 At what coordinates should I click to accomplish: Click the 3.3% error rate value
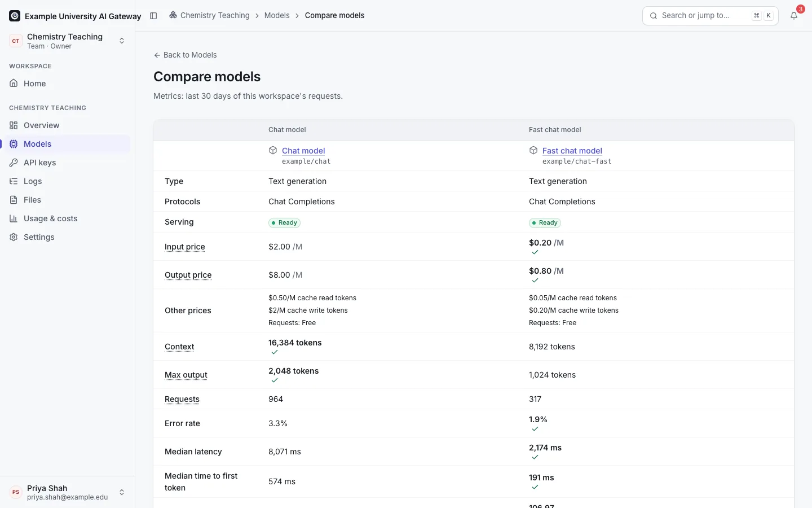coord(278,423)
